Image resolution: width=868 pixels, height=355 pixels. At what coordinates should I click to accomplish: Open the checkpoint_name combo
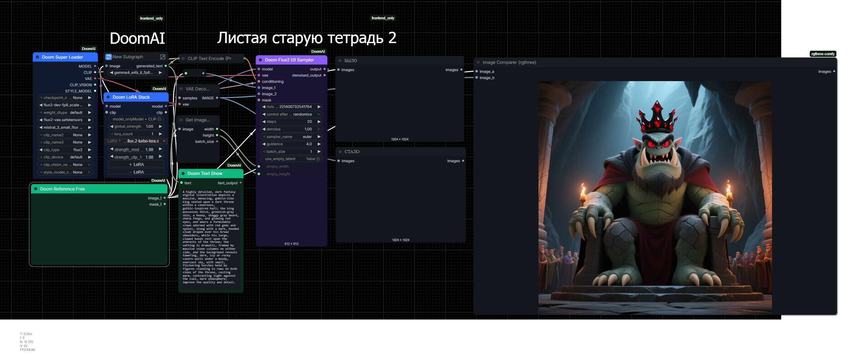pyautogui.click(x=65, y=98)
